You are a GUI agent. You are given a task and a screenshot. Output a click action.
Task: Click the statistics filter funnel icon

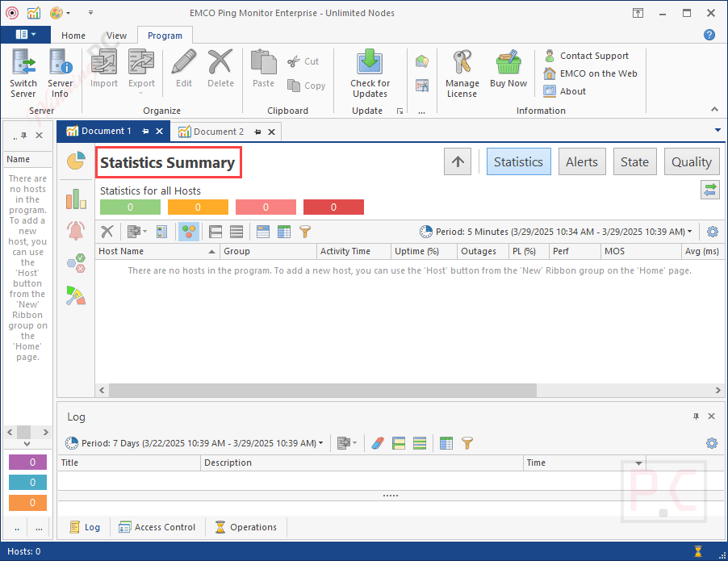click(305, 232)
